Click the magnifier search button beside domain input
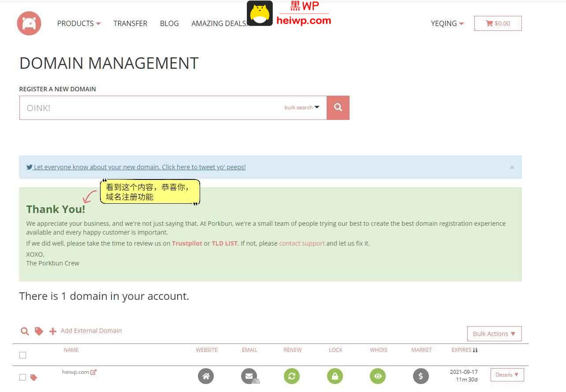566x392 pixels. 338,108
